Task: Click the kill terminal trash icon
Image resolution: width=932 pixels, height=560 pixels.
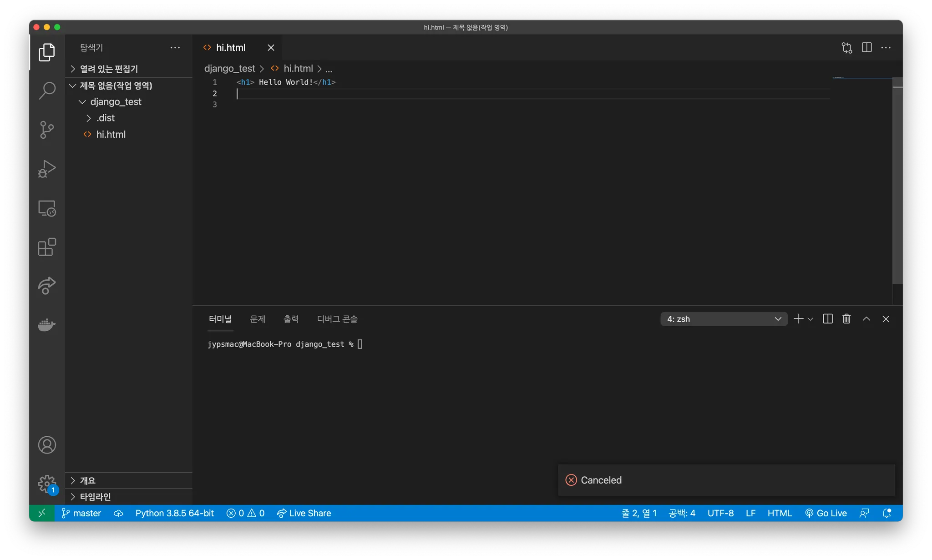Action: click(x=846, y=319)
